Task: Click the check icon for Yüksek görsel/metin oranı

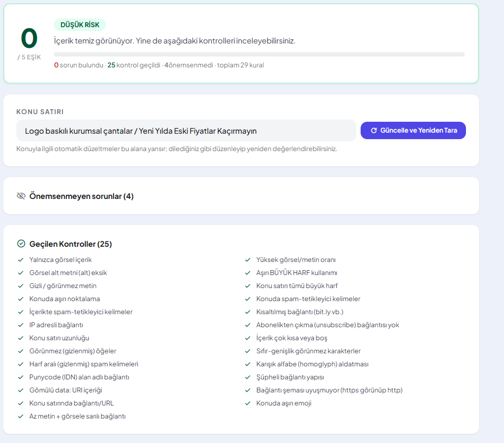Action: [248, 260]
